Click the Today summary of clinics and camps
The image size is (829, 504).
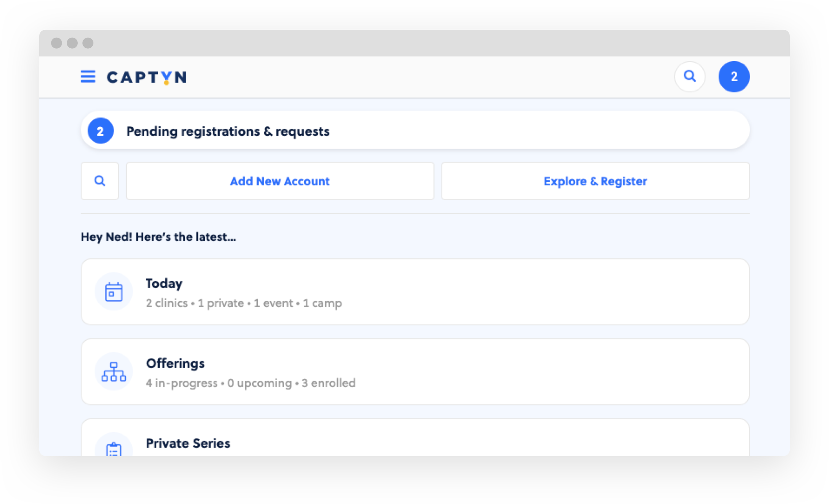point(244,303)
